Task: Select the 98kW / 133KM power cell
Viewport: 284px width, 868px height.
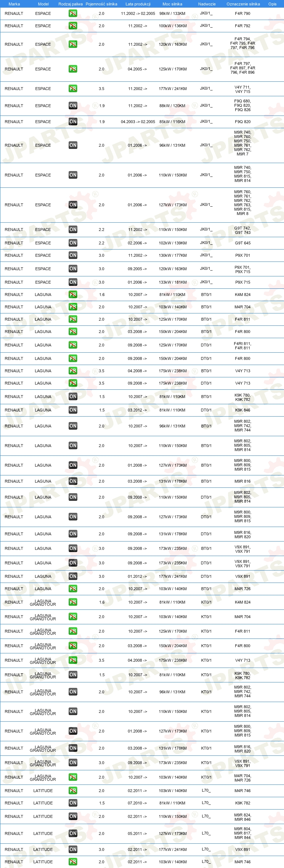Action: 173,13
